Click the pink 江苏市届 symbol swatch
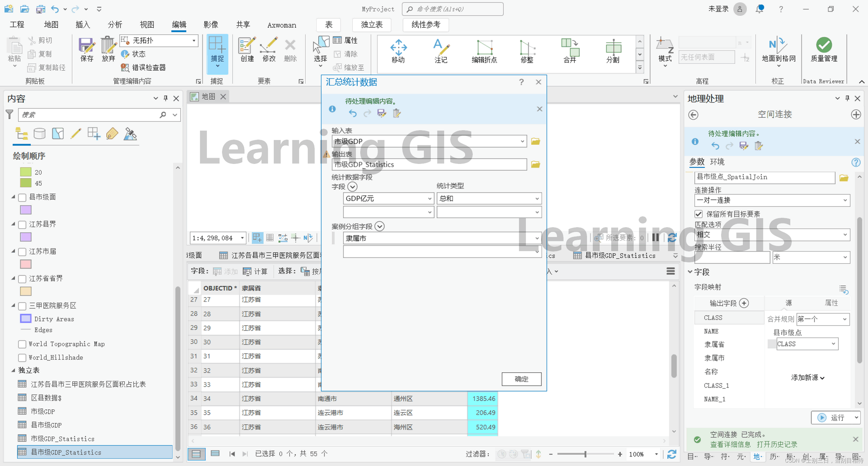 tap(26, 264)
